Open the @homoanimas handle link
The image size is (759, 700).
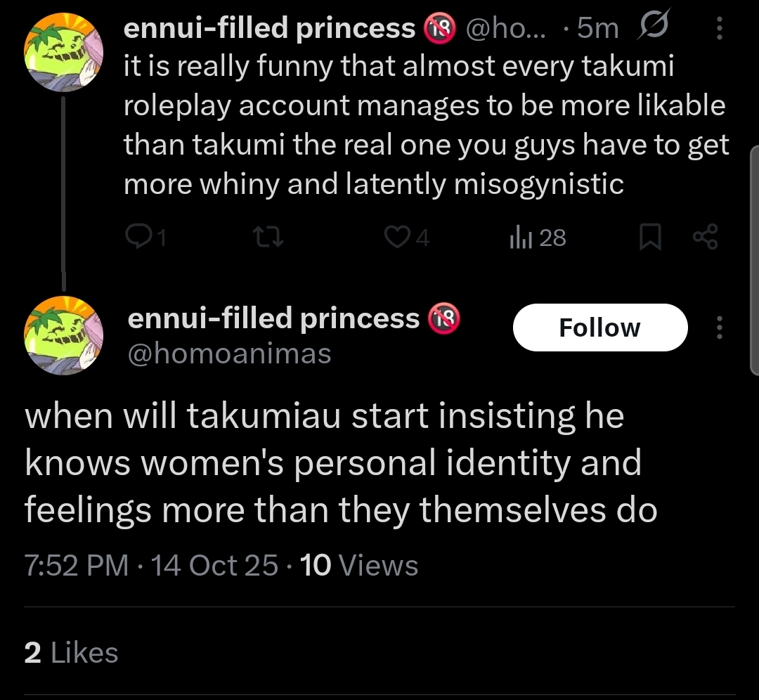(229, 354)
